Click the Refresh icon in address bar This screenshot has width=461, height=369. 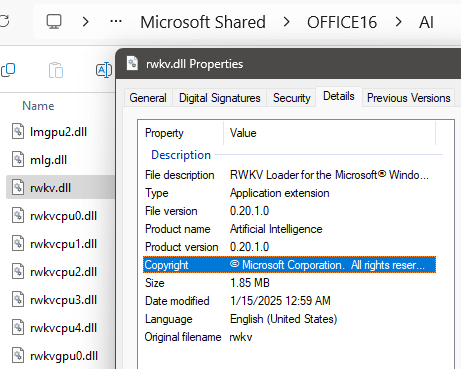coord(4,21)
